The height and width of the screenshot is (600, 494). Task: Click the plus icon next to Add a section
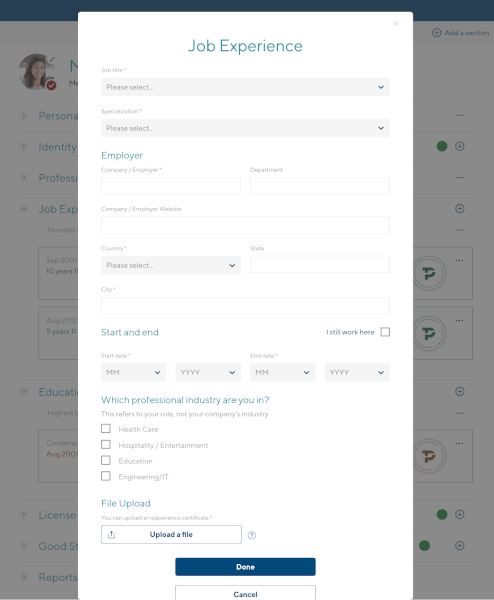pos(436,33)
